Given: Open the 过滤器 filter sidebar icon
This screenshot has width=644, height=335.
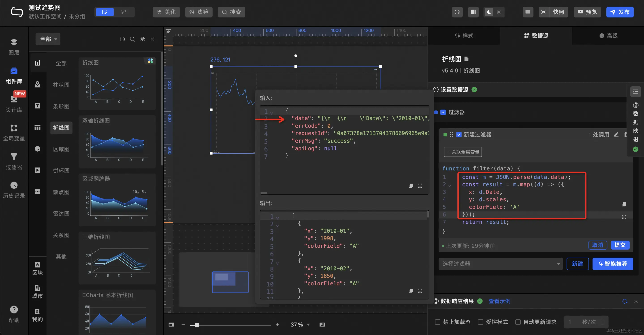Looking at the screenshot, I should click(x=14, y=157).
